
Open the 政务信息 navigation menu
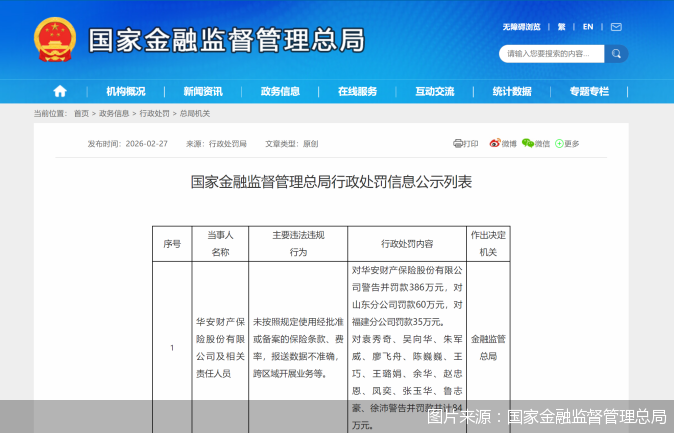click(x=280, y=91)
